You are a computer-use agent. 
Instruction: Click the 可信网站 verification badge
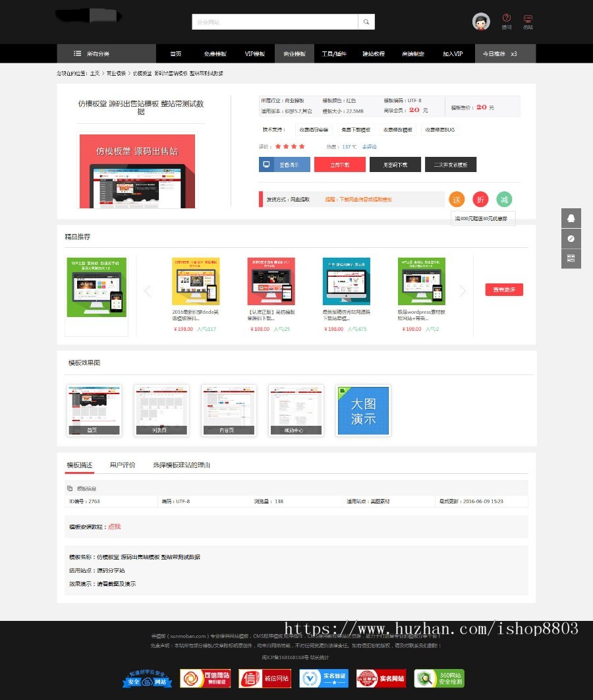pos(206,678)
